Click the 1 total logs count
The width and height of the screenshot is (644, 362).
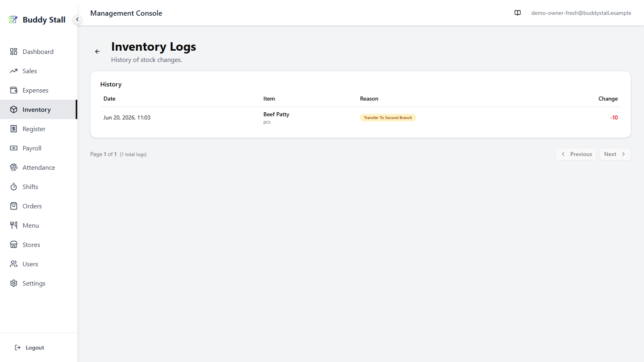pyautogui.click(x=133, y=154)
